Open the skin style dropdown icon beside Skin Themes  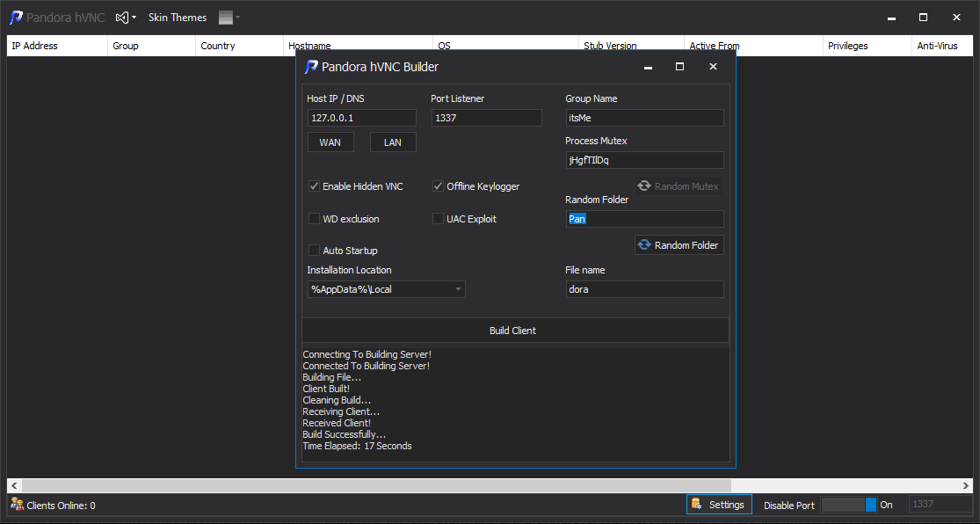(126, 18)
